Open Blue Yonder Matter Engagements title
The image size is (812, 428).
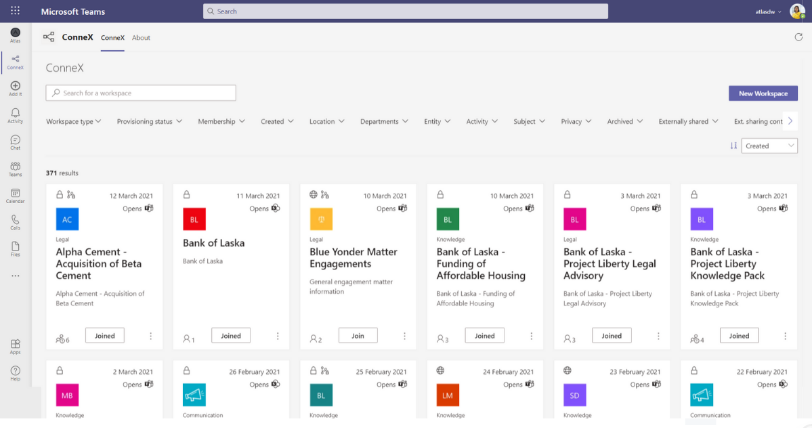354,258
